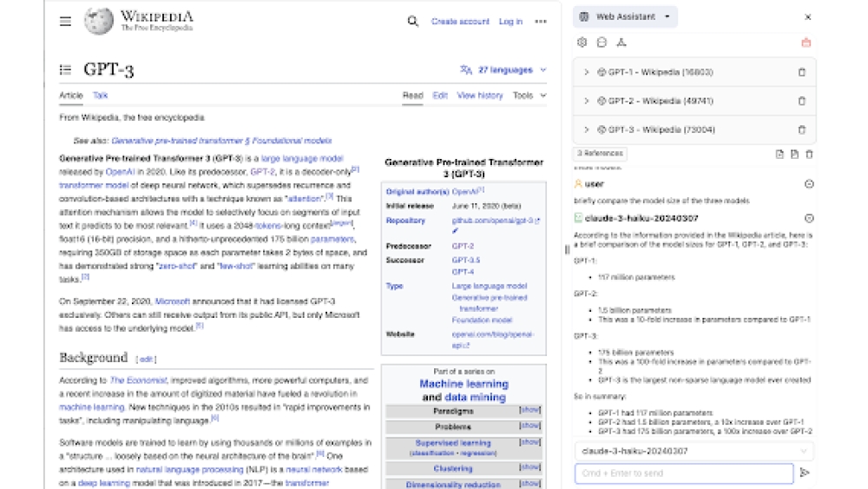Viewport: 868px width, 489px height.
Task: Delete the GPT-2 - Wikipedia reference
Action: 801,101
